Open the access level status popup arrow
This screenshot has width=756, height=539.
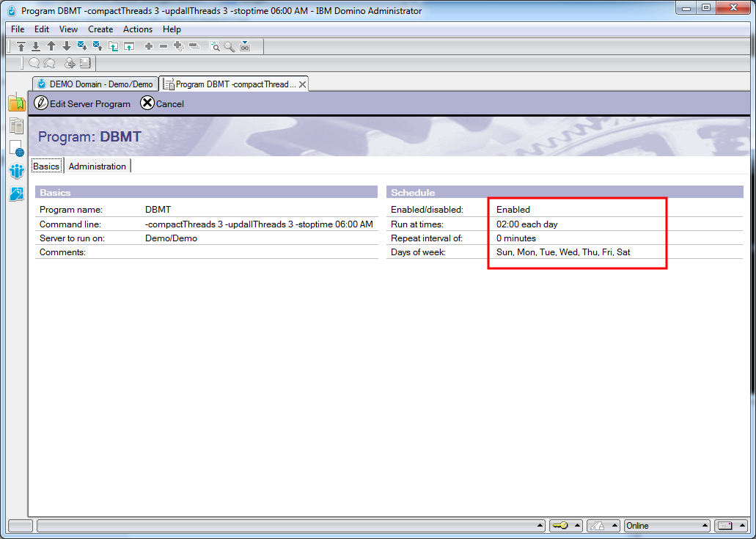coord(615,526)
